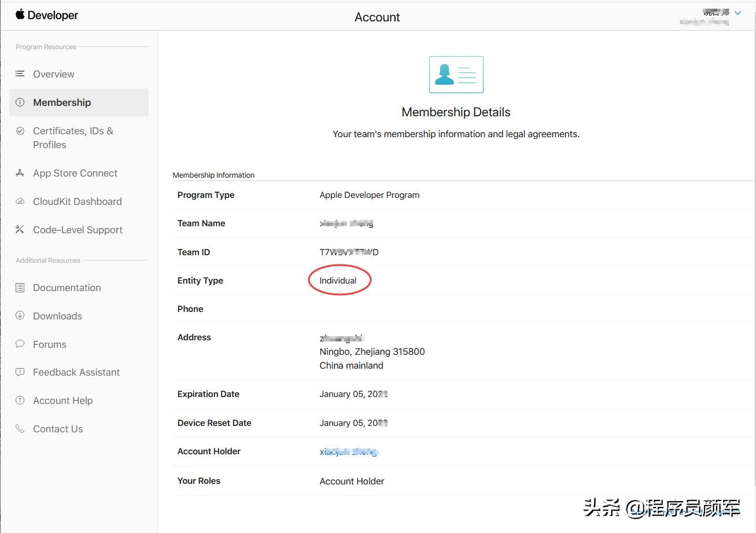This screenshot has height=533, width=756.
Task: Click the Overview list icon
Action: click(20, 74)
